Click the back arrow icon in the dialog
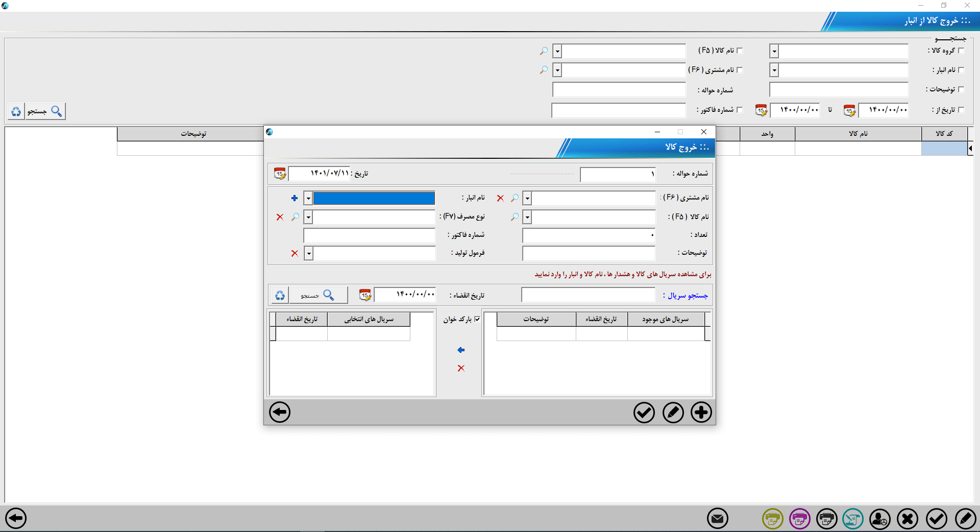 pos(279,412)
